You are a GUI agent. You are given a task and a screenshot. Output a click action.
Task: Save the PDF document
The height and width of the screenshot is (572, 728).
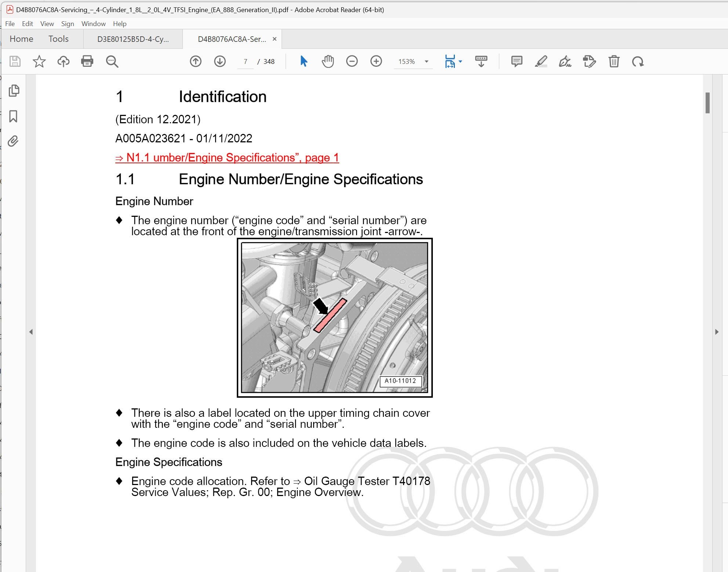[x=14, y=61]
